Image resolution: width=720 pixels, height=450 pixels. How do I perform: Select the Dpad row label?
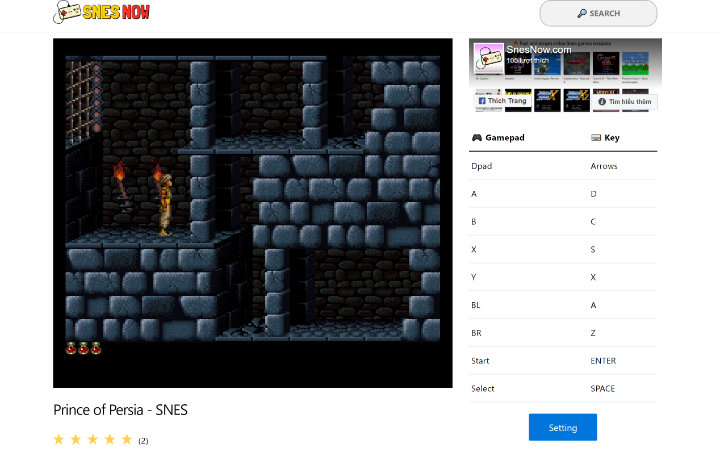[481, 166]
